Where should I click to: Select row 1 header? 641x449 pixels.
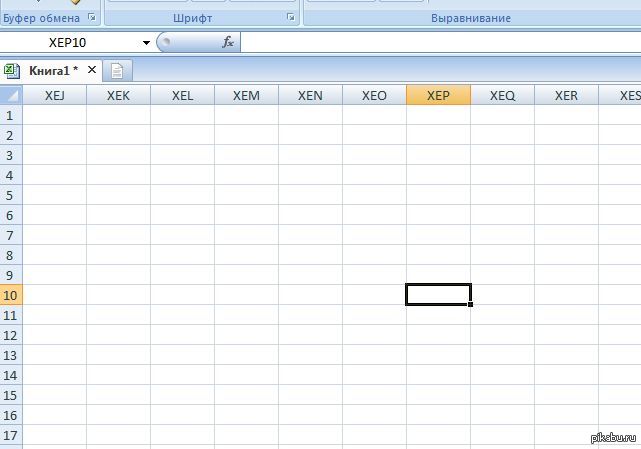(x=11, y=115)
